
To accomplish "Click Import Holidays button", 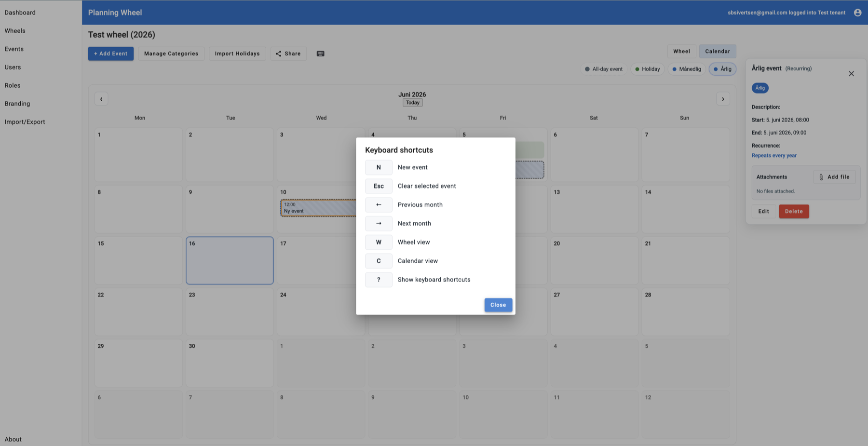I will [237, 54].
